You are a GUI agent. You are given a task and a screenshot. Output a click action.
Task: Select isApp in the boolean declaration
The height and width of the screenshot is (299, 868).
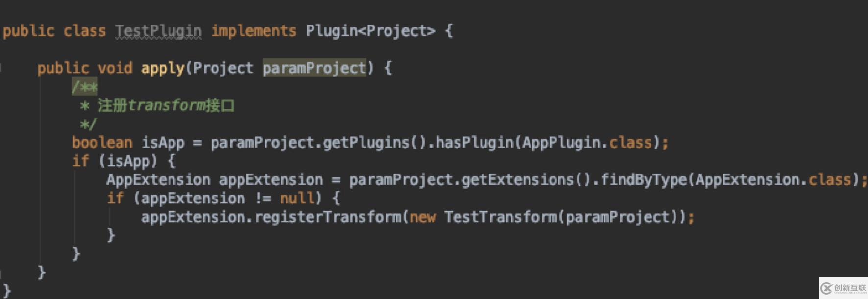(163, 143)
